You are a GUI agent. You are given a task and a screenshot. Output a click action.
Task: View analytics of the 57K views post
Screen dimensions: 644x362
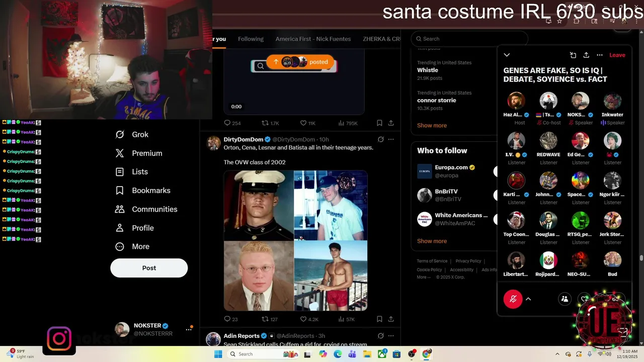[346, 319]
